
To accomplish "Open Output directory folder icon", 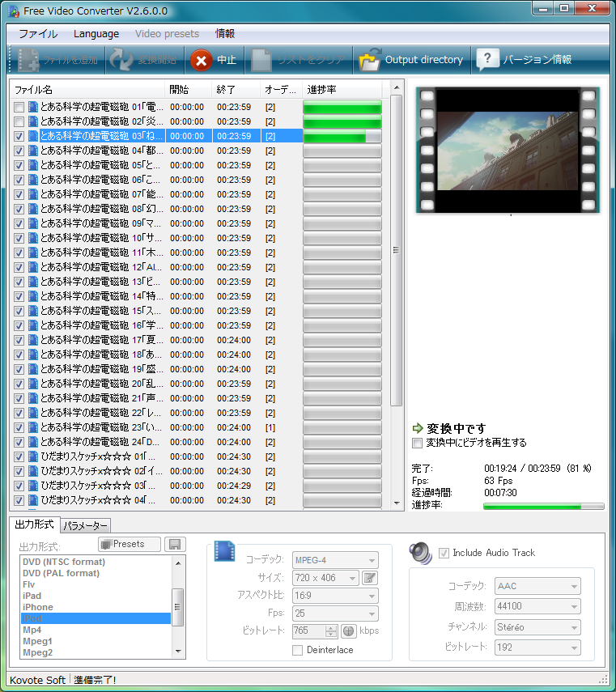I will pyautogui.click(x=370, y=60).
